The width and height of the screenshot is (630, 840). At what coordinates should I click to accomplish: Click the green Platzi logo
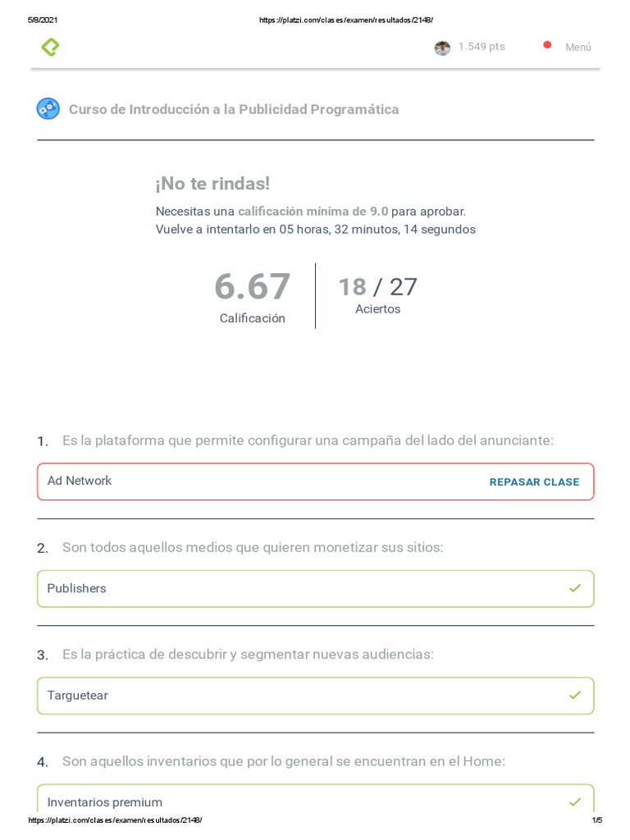50,48
